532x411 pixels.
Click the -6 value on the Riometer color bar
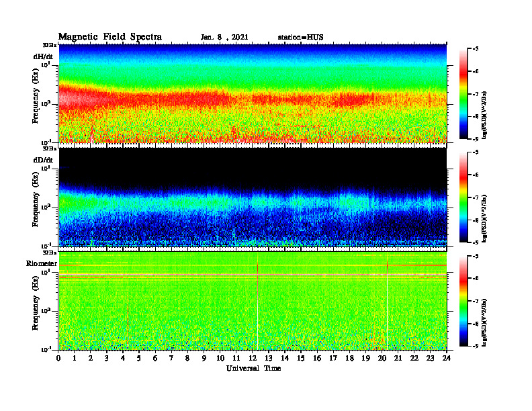476,279
